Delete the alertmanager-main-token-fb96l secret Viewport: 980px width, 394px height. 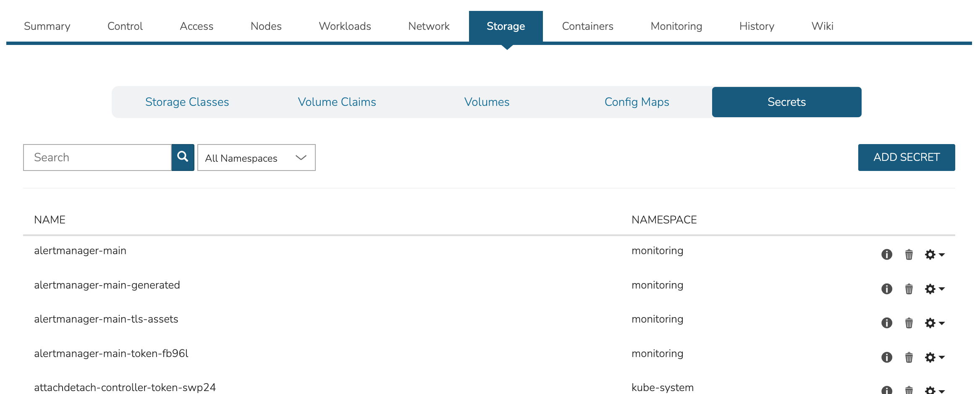point(909,357)
